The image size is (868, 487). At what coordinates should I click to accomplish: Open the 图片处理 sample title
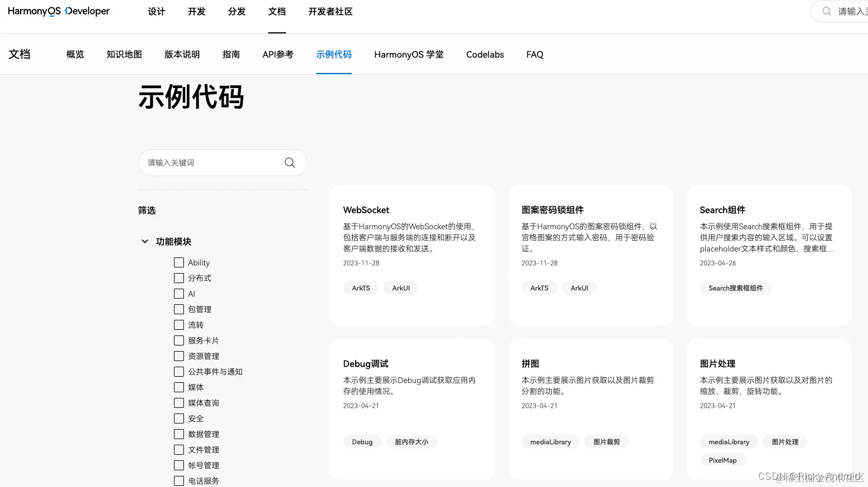coord(717,364)
